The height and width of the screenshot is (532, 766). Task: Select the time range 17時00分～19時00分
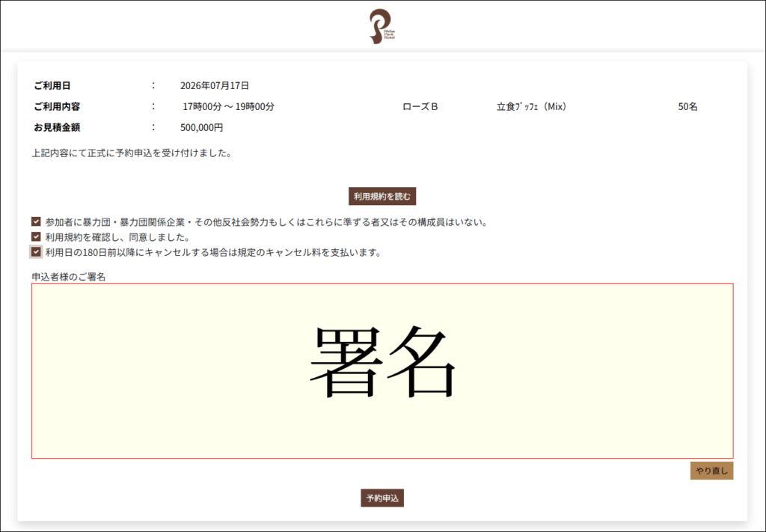pos(228,107)
